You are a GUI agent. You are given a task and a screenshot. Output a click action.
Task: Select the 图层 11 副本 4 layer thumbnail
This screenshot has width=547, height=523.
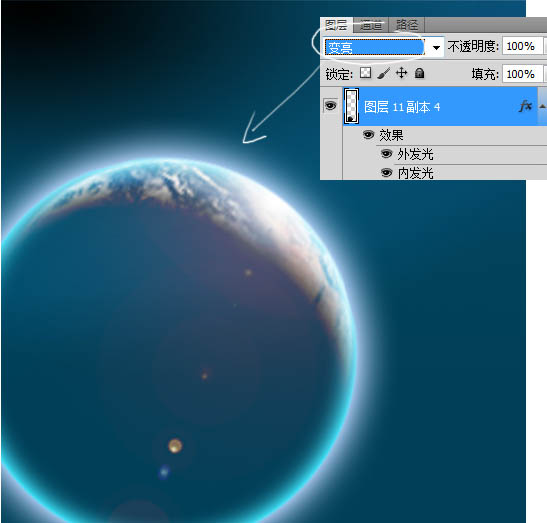click(x=351, y=106)
